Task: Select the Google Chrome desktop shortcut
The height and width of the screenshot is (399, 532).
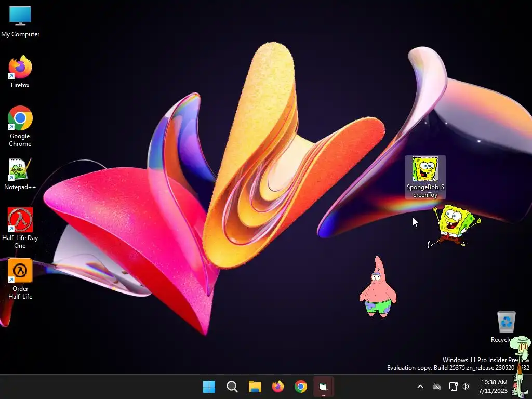Action: coord(20,126)
